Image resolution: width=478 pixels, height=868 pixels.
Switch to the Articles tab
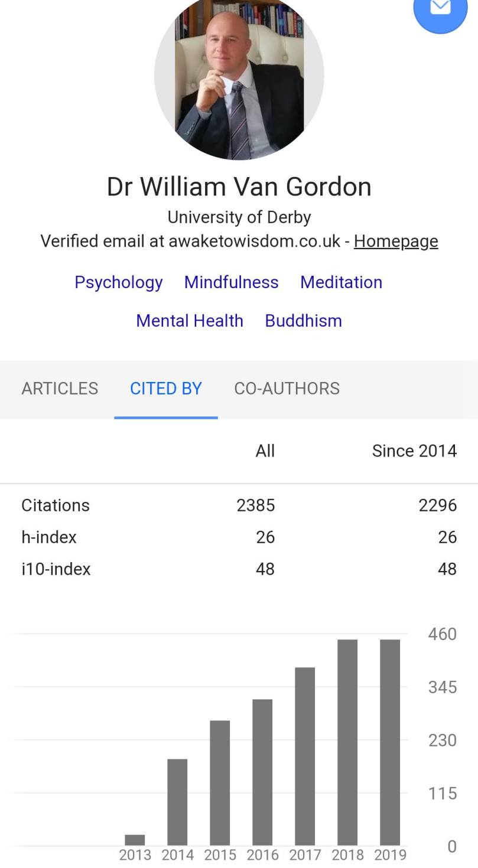click(60, 389)
